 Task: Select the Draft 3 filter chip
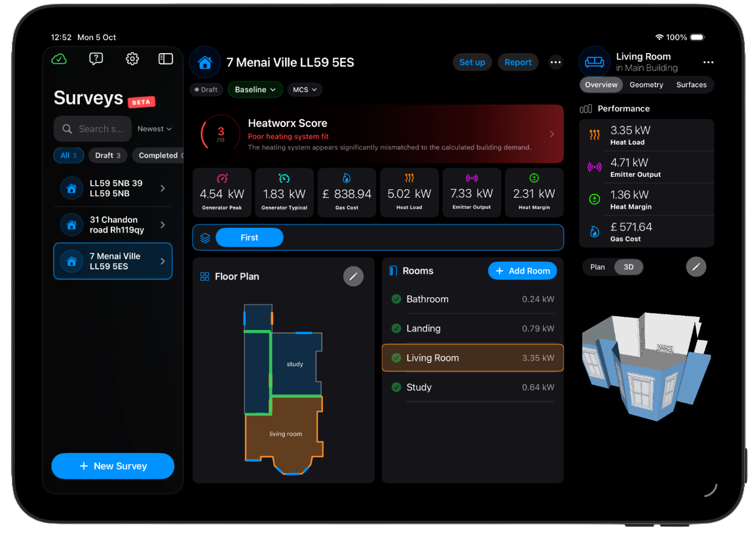108,155
